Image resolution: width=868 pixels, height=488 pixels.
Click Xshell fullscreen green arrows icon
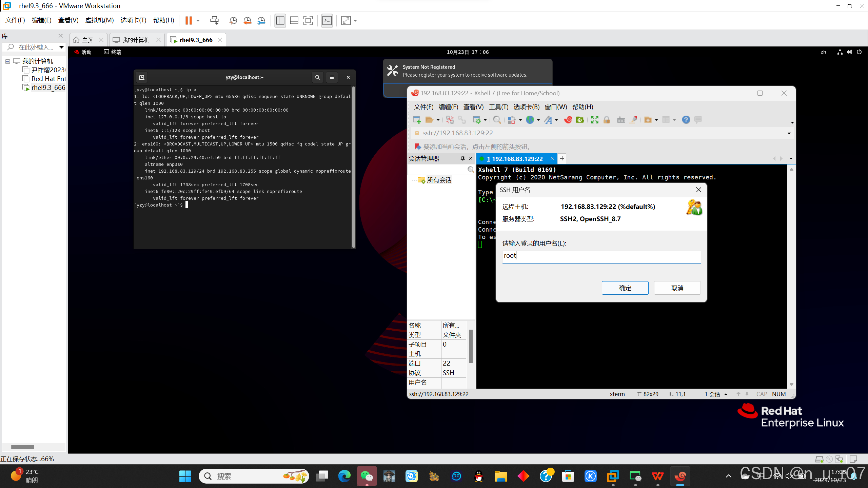(594, 120)
